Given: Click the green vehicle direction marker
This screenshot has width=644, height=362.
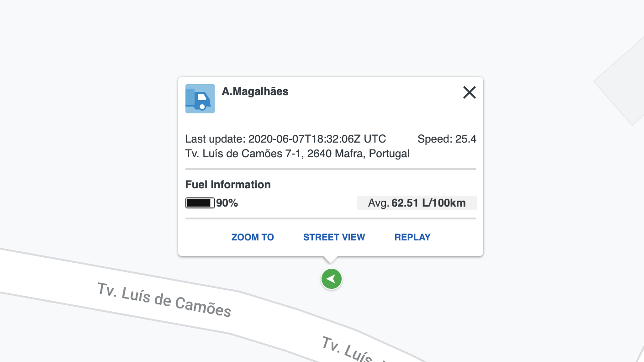Looking at the screenshot, I should coord(332,279).
